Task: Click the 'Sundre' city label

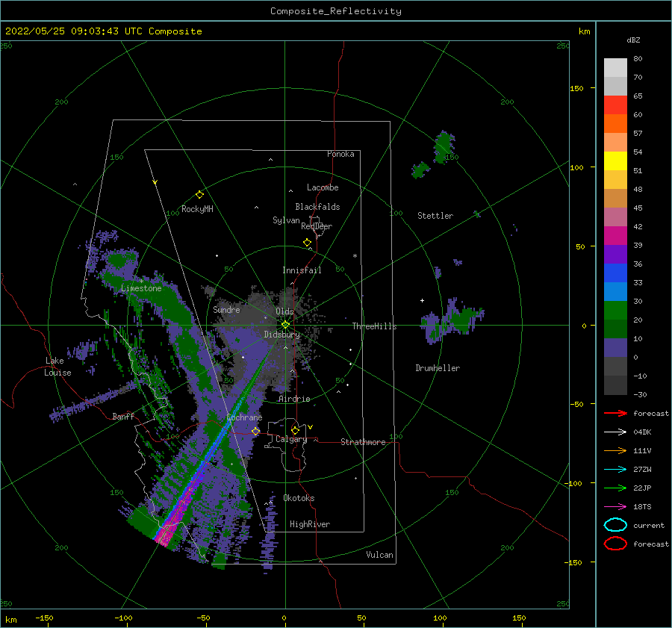Action: [226, 309]
